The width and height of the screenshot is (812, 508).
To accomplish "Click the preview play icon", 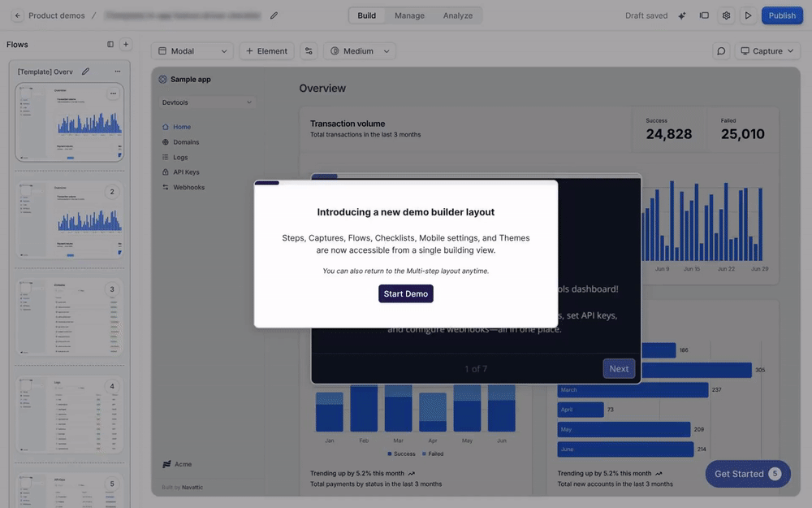I will (749, 15).
